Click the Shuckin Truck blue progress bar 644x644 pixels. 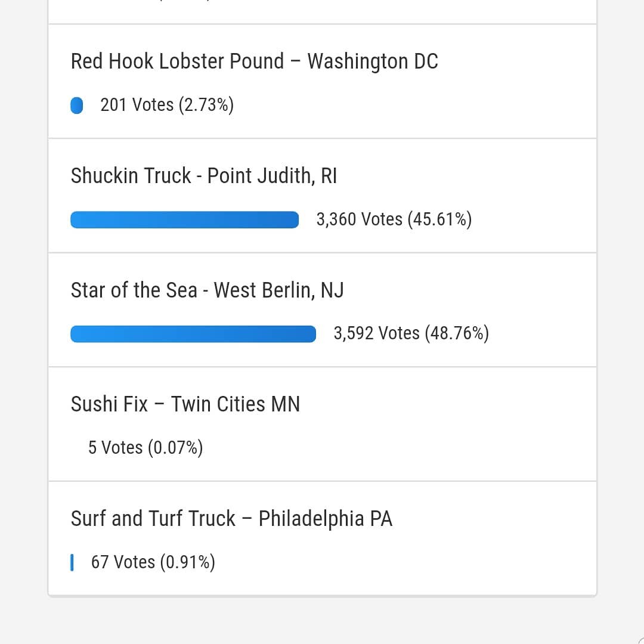click(x=184, y=219)
